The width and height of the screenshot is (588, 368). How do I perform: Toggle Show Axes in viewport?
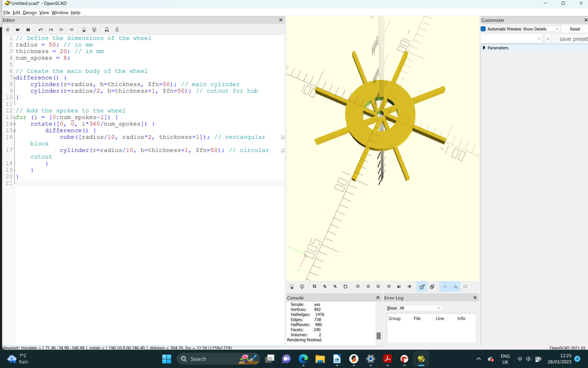(445, 287)
